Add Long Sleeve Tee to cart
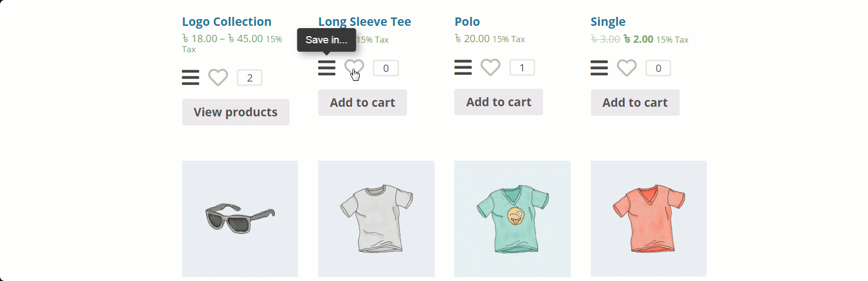This screenshot has height=281, width=868. point(363,102)
